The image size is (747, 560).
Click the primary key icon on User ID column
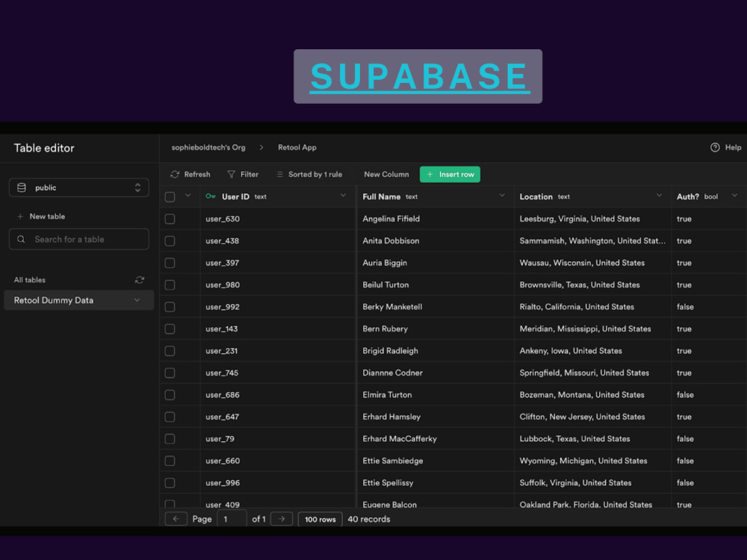coord(211,196)
